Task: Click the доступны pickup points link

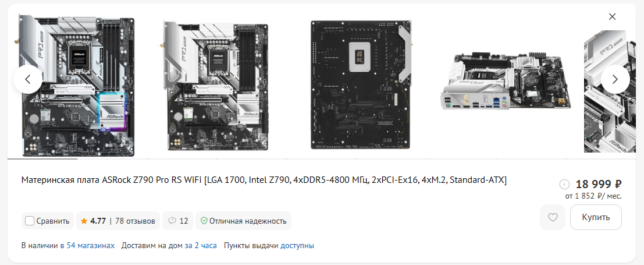Action: [297, 246]
